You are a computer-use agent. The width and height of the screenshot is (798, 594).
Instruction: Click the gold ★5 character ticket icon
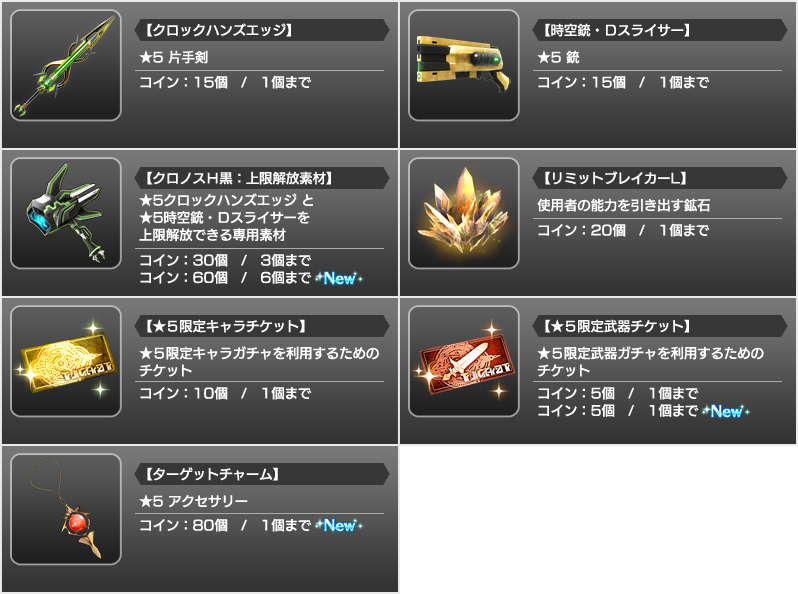coord(66,361)
